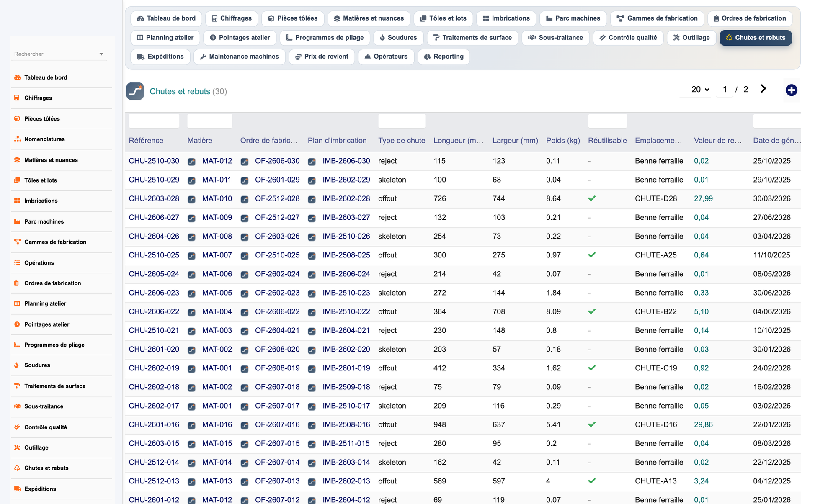815x504 pixels.
Task: Click Expéditions sidebar truck icon
Action: [x=17, y=489]
